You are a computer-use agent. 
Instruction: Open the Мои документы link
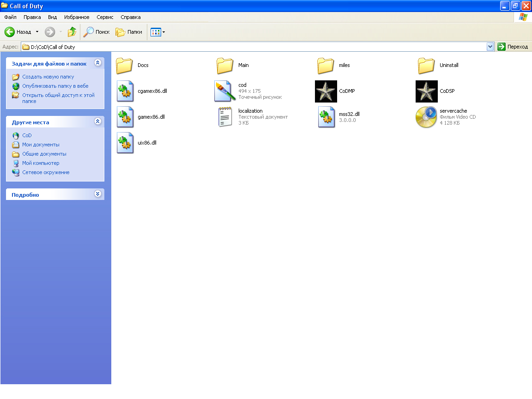pos(41,145)
